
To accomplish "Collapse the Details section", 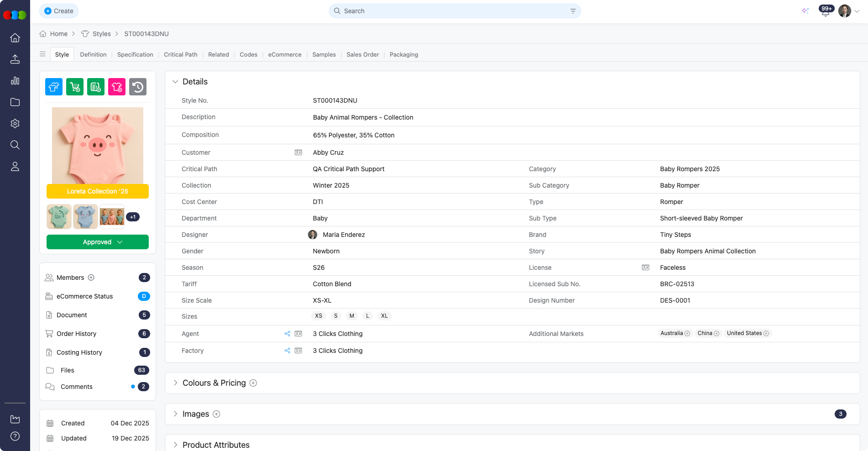I will tap(175, 82).
